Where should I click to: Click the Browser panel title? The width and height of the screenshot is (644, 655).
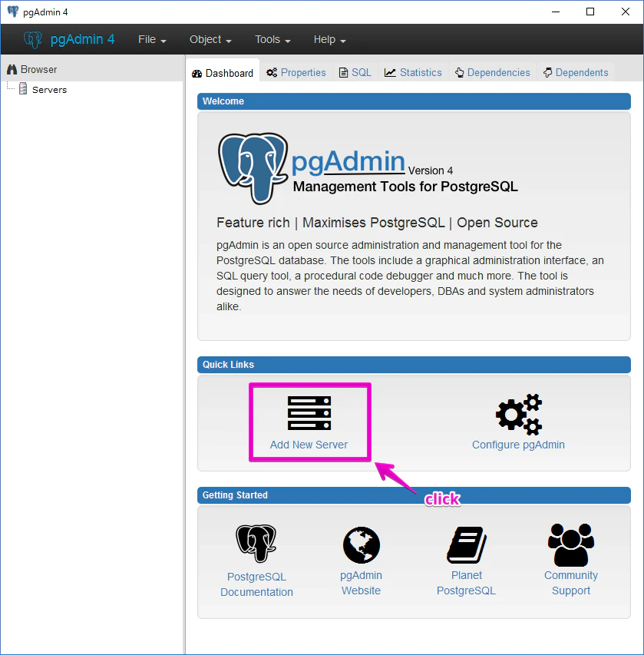[x=39, y=69]
